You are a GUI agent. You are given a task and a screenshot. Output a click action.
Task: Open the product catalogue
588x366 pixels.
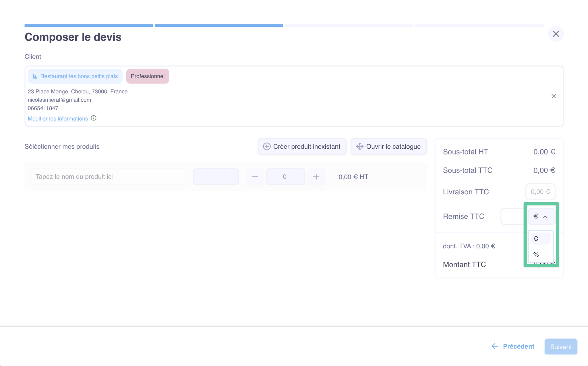point(389,146)
